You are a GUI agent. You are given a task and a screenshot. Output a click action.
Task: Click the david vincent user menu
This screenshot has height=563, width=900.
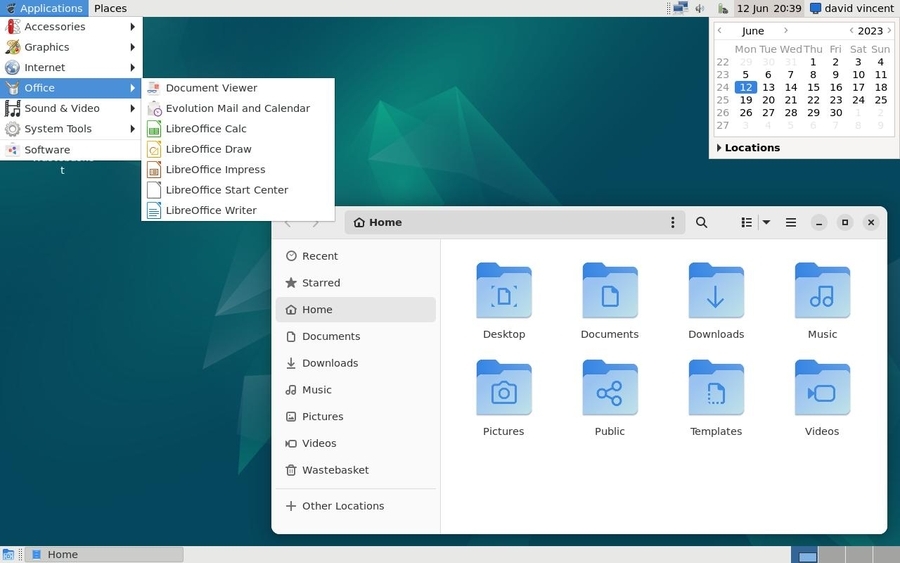pos(852,8)
